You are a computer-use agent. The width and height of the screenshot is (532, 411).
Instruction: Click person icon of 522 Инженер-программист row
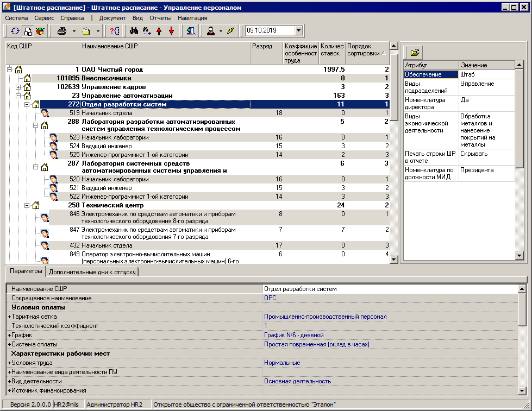coord(53,197)
